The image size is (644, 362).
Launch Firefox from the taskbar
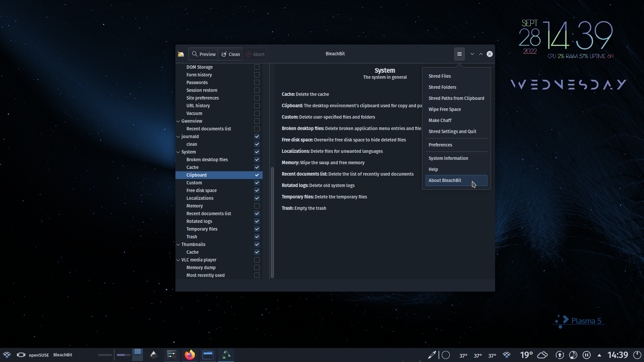pos(190,355)
